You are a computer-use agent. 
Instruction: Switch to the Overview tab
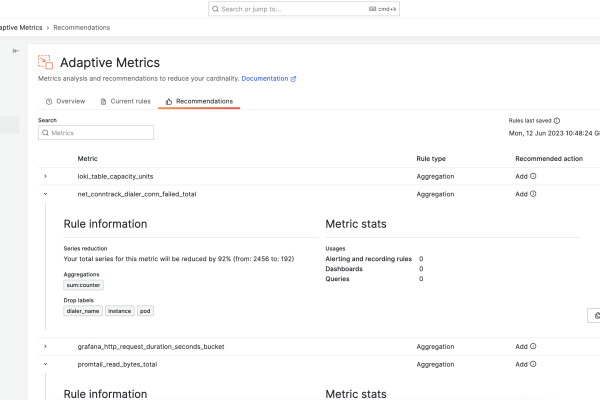[x=65, y=101]
